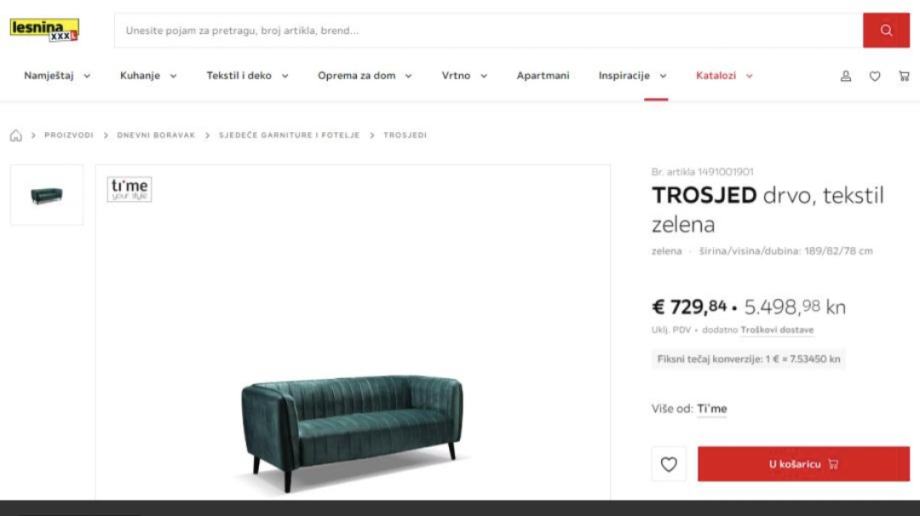Focus the product search input field

click(488, 31)
